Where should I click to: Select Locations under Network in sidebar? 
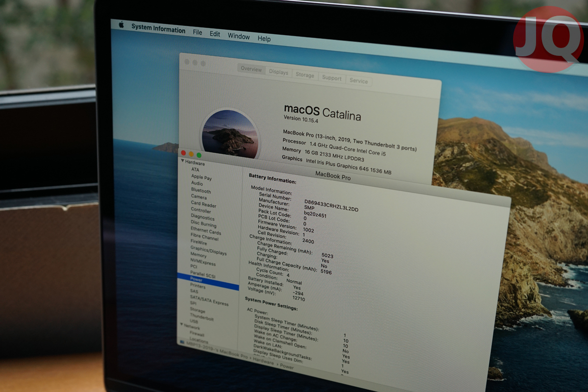(199, 341)
